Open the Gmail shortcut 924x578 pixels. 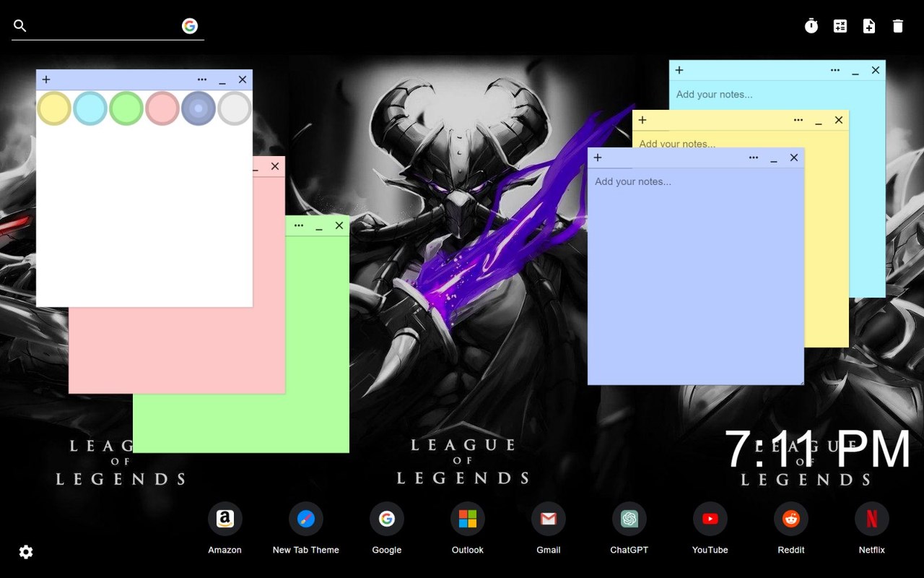tap(549, 519)
